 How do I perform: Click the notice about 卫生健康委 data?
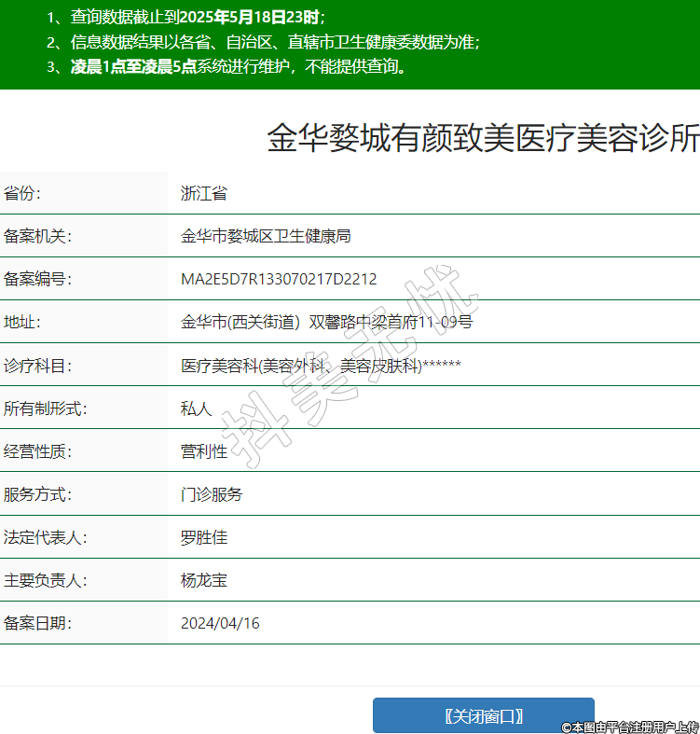pos(263,42)
